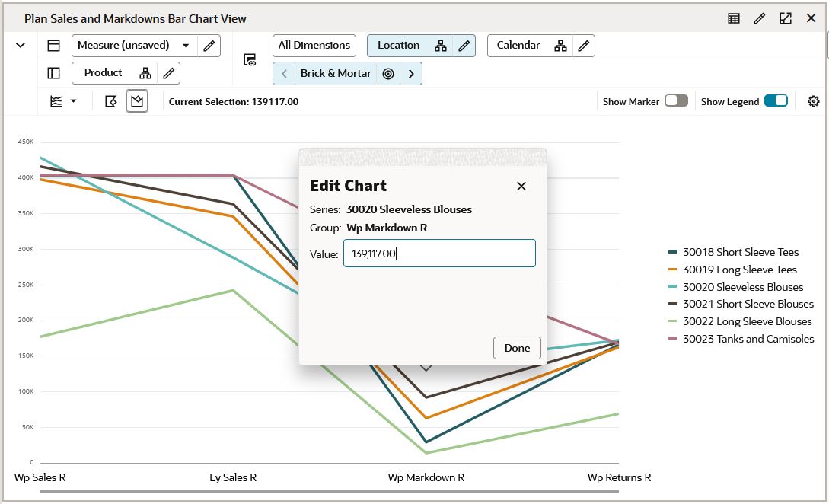
Task: Select the Calendar tab
Action: (x=518, y=45)
